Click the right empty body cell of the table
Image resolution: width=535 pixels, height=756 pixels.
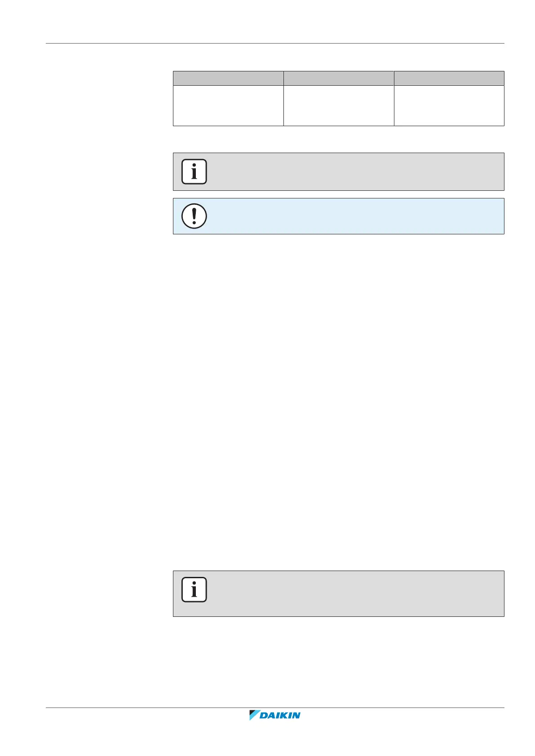tap(449, 105)
